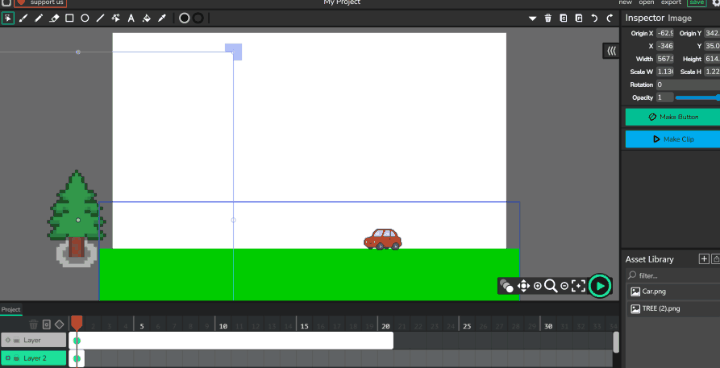Redo the last action

pos(610,18)
